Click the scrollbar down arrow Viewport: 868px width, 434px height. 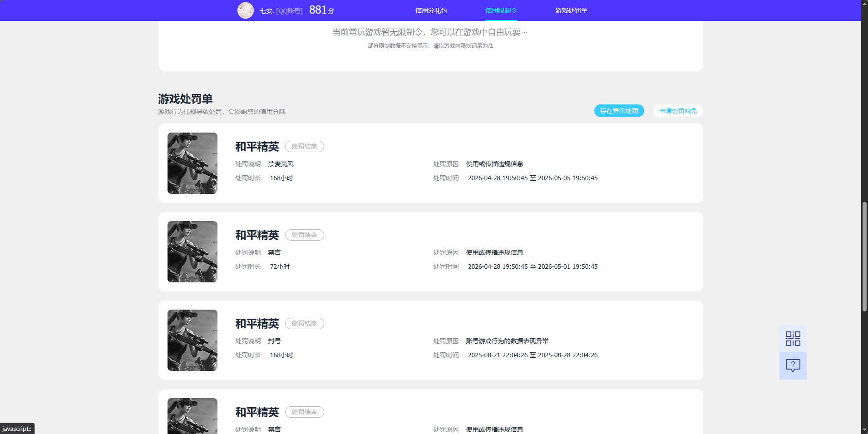(x=864, y=430)
